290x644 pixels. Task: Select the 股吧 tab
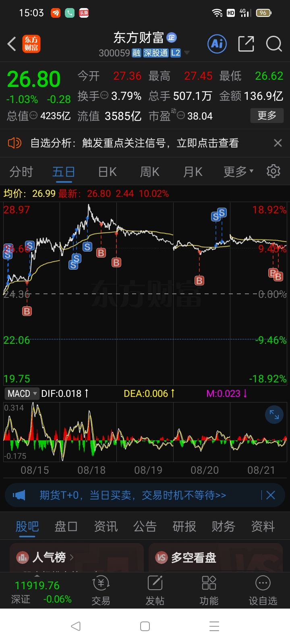point(27,526)
